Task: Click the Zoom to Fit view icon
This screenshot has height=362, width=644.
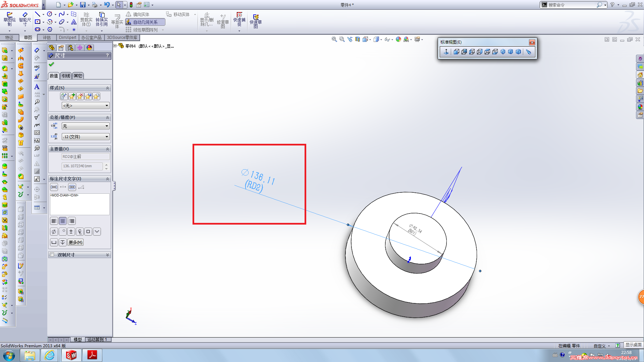Action: point(334,40)
